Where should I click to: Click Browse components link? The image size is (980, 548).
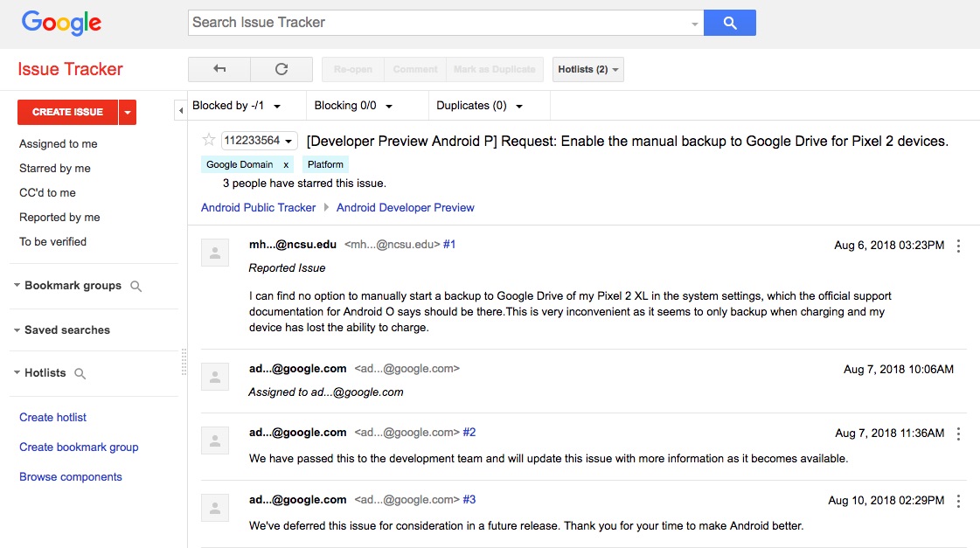[x=71, y=476]
